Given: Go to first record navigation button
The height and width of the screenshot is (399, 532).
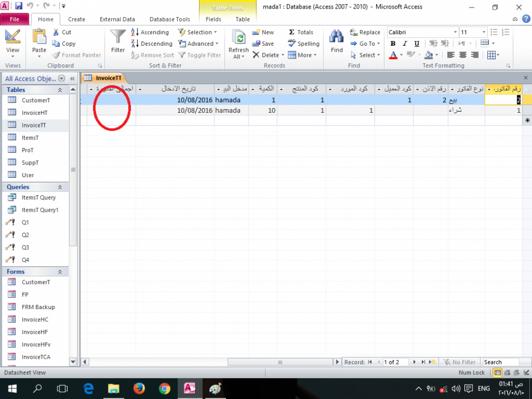Looking at the screenshot, I should 370,362.
